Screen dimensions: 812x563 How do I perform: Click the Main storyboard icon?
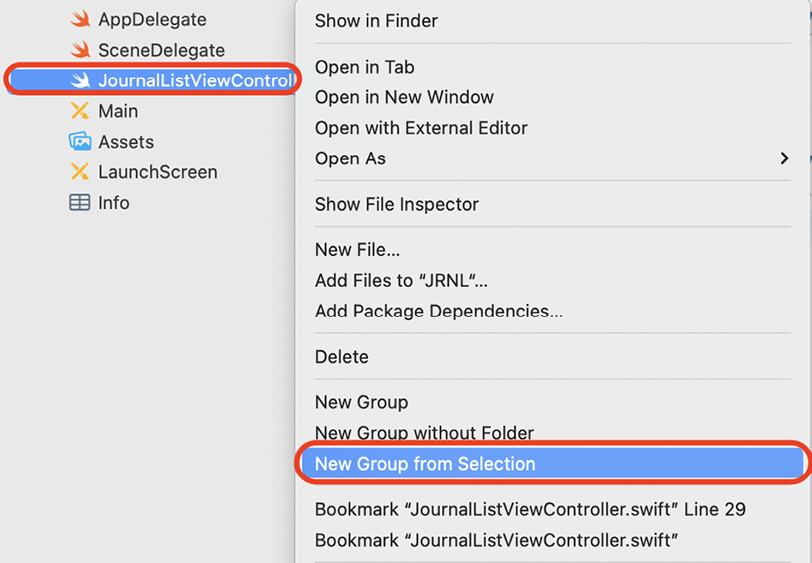tap(80, 111)
